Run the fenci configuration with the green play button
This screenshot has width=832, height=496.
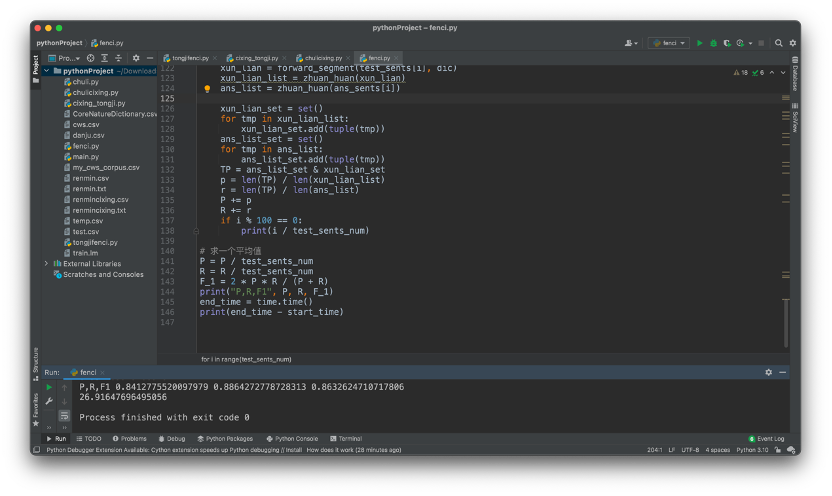(x=699, y=43)
